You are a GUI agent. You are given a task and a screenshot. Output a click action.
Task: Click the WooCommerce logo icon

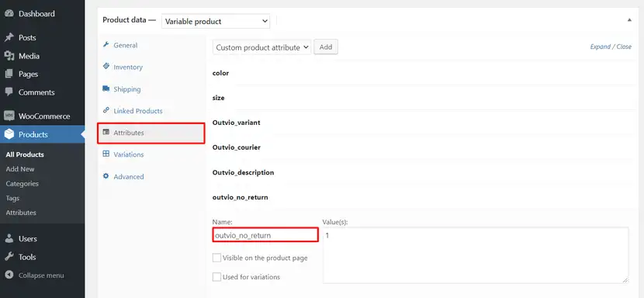[x=9, y=116]
